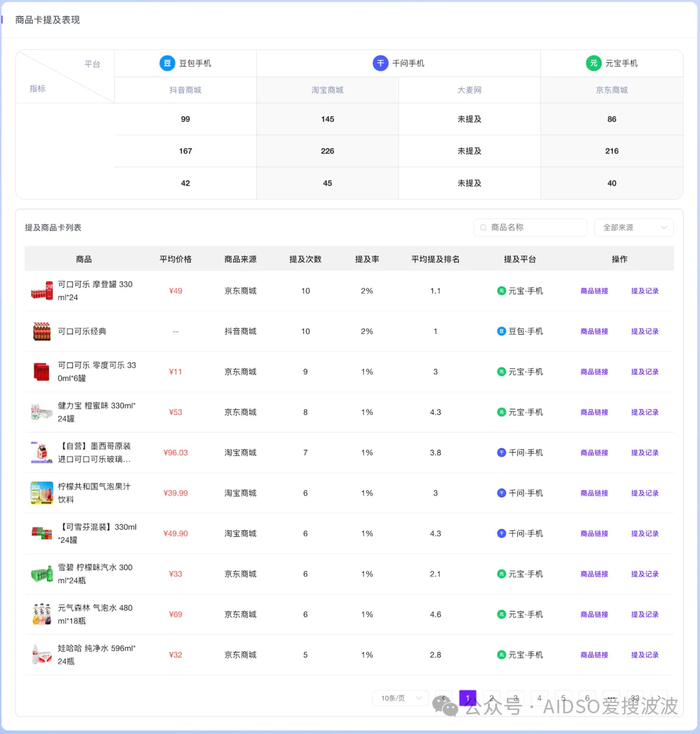This screenshot has height=734, width=700.
Task: Open 商品链接 for 可雪芬混装
Action: point(594,534)
